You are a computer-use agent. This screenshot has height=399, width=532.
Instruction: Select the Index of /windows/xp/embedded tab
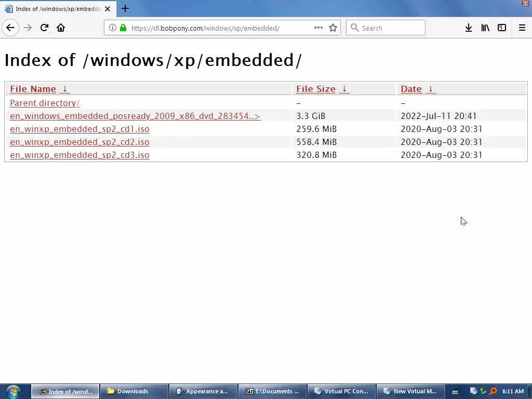[58, 9]
